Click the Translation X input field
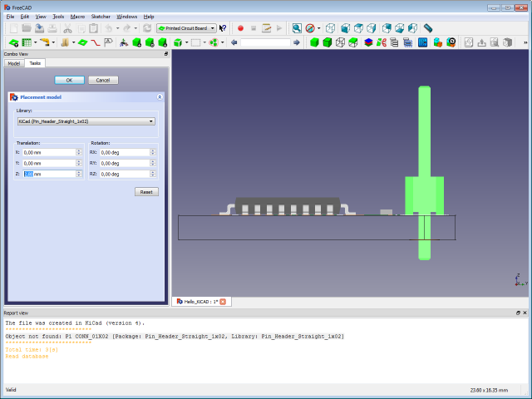This screenshot has height=399, width=532. pyautogui.click(x=50, y=153)
